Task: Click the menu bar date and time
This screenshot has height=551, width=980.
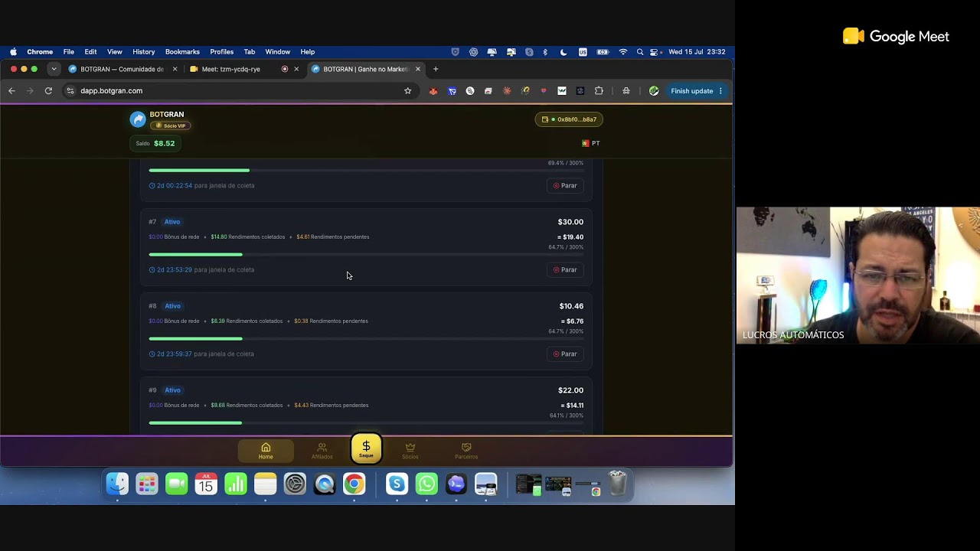Action: pyautogui.click(x=697, y=52)
